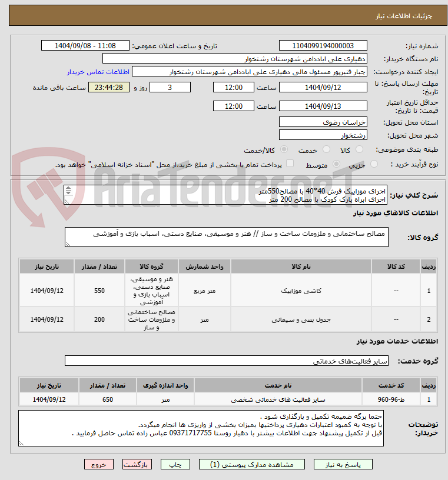
Task: Click the delivery city field رشتخوار
Action: [x=323, y=135]
